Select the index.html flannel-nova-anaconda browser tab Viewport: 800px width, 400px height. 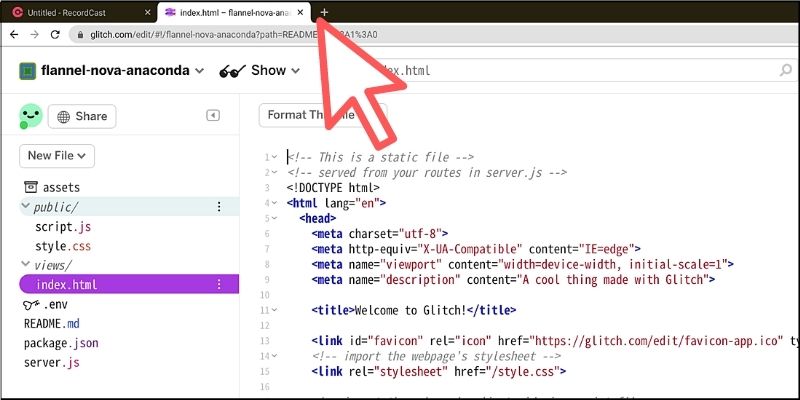[x=234, y=12]
